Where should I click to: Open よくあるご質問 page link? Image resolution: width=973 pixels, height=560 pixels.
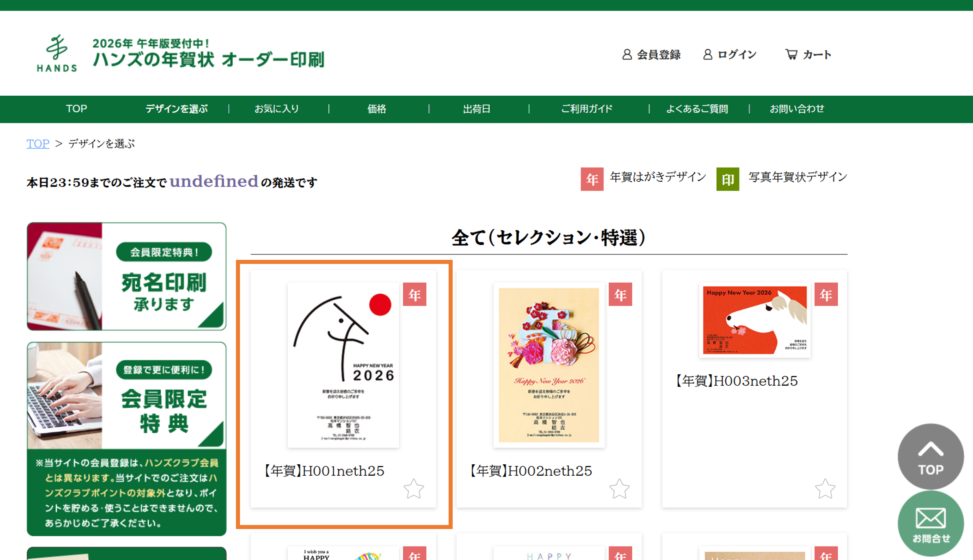697,109
